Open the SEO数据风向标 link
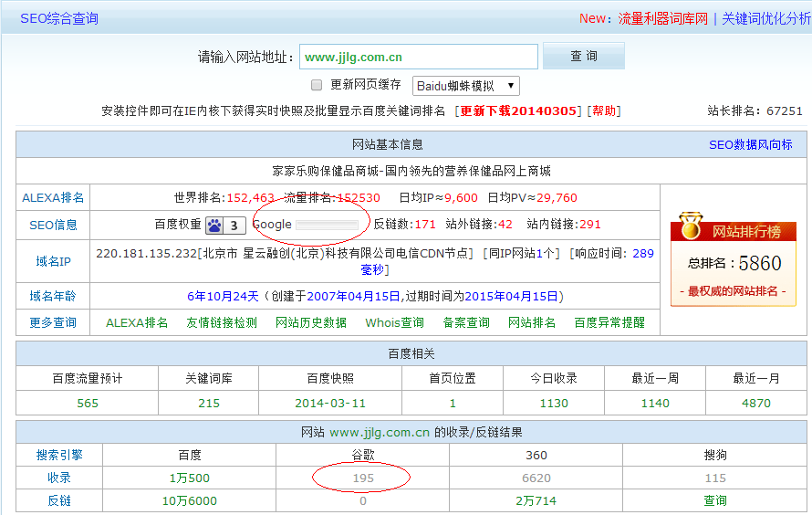Screen dimensions: 812x515 click(x=750, y=144)
